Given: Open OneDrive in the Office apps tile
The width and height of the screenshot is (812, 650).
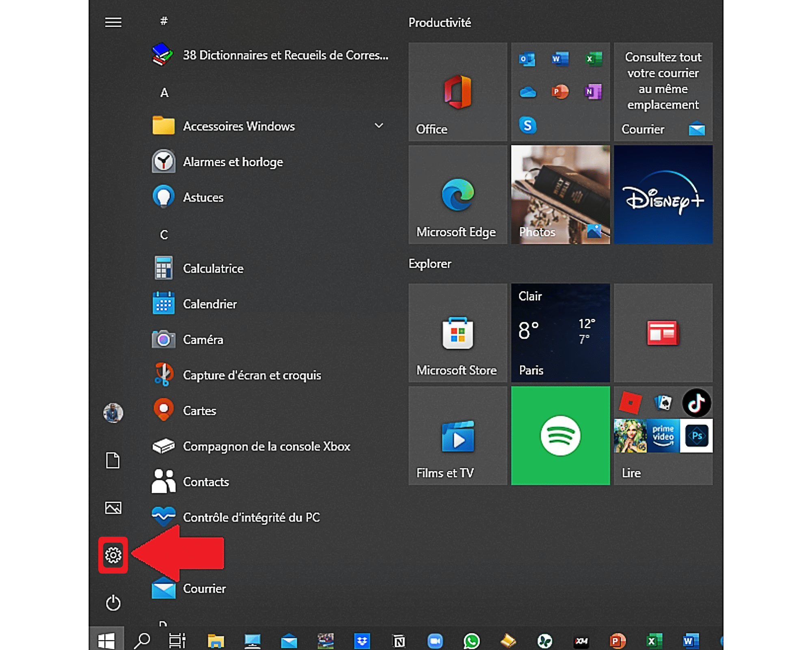Looking at the screenshot, I should point(527,92).
